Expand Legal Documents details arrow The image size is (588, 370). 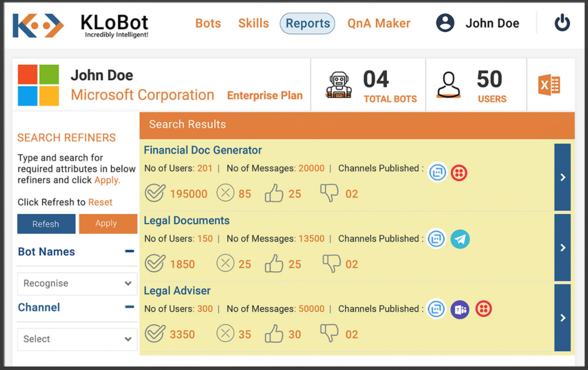pos(562,247)
